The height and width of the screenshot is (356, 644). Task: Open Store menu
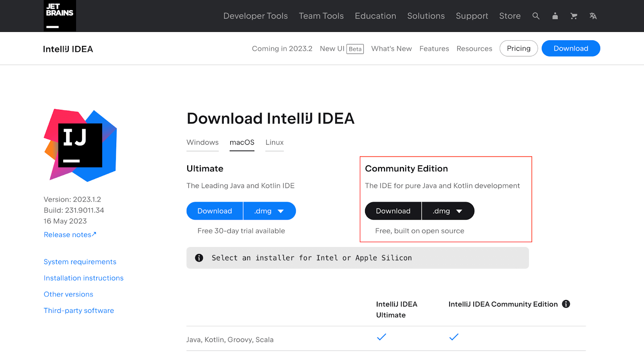point(510,16)
